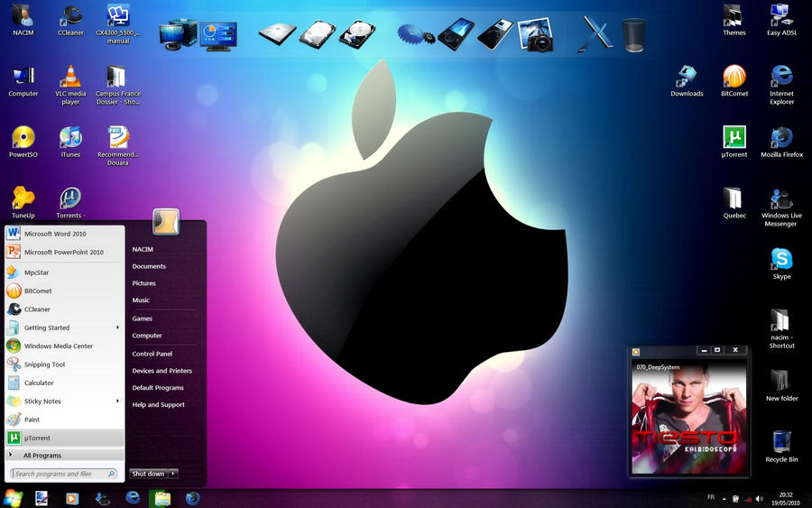812x508 pixels.
Task: Launch BitComet desktop shortcut
Action: [x=734, y=81]
